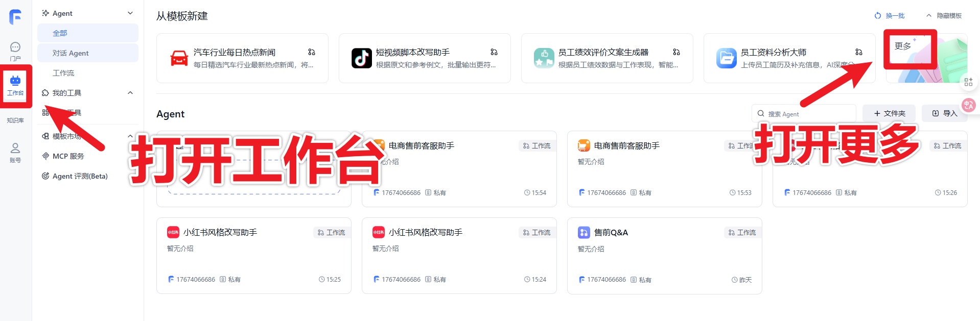Click 工作流 tag on the 15:54 card
980x321 pixels.
(536, 146)
